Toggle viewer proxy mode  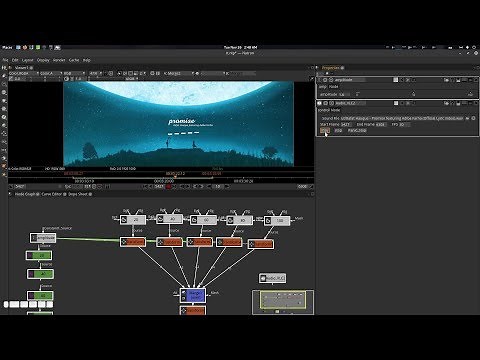pyautogui.click(x=136, y=73)
